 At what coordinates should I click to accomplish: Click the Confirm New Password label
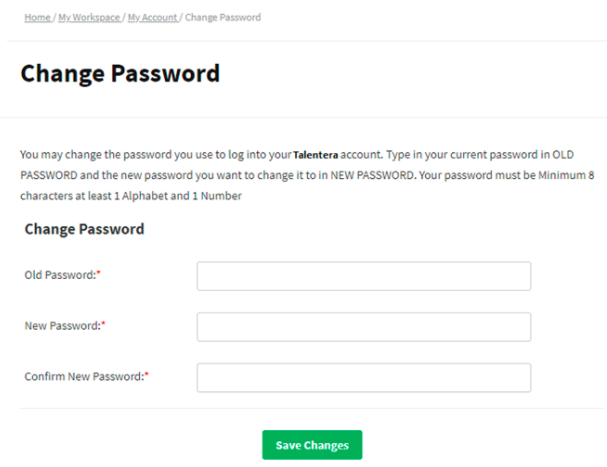pyautogui.click(x=83, y=376)
